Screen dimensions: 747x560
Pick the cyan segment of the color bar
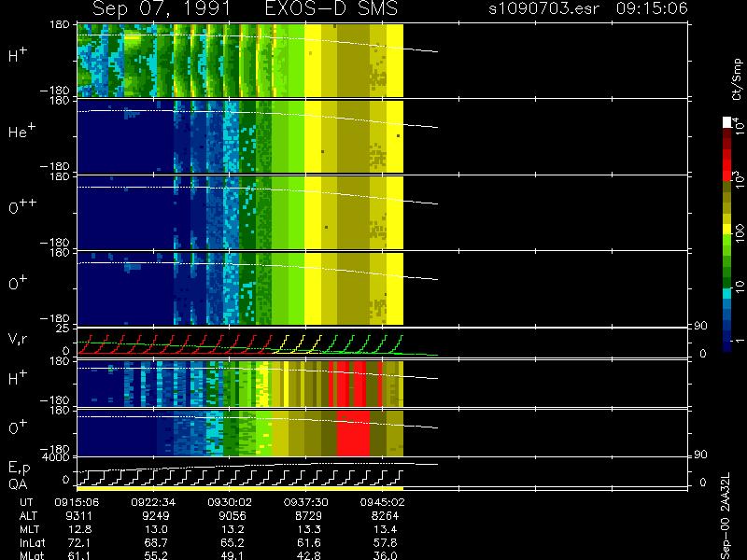[x=727, y=293]
